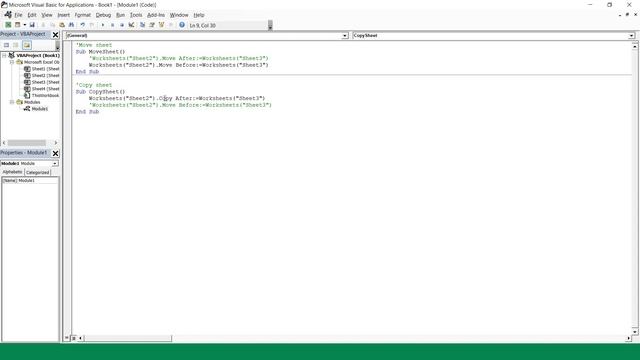
Task: Open the Help menu
Action: (199, 15)
